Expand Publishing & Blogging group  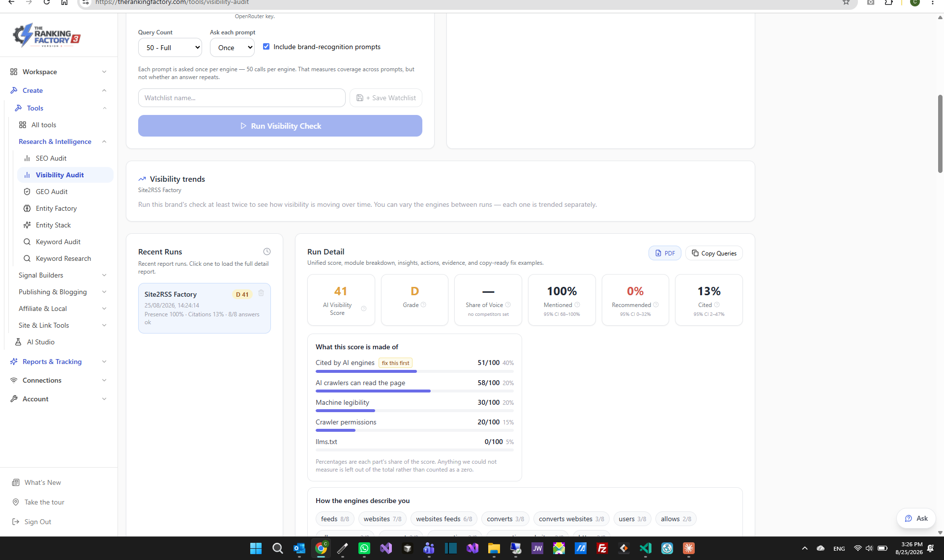(x=62, y=292)
